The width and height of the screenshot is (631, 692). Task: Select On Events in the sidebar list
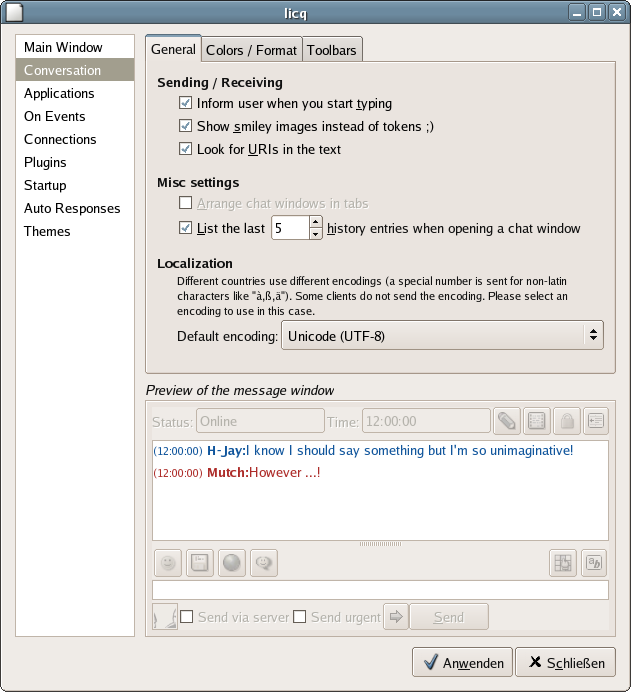pos(55,116)
